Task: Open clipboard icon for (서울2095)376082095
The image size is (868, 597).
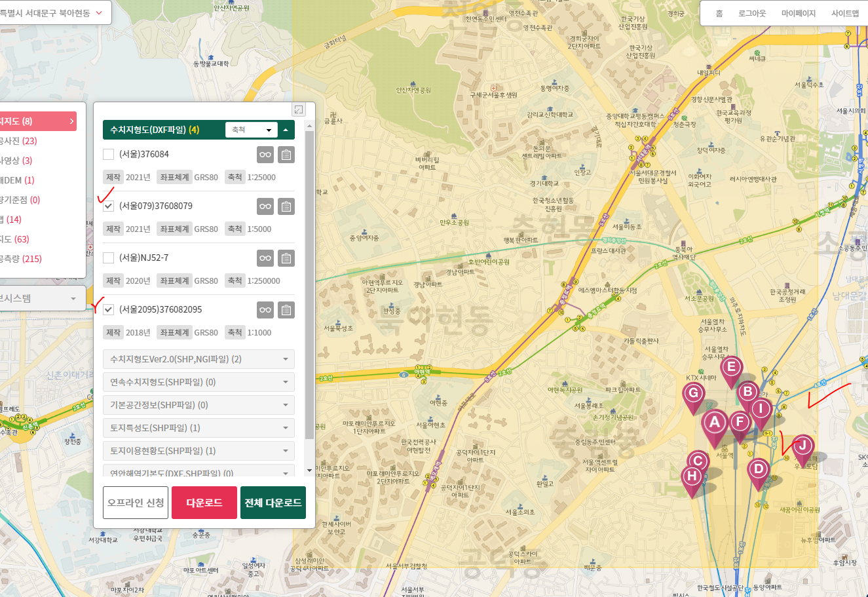Action: 286,310
